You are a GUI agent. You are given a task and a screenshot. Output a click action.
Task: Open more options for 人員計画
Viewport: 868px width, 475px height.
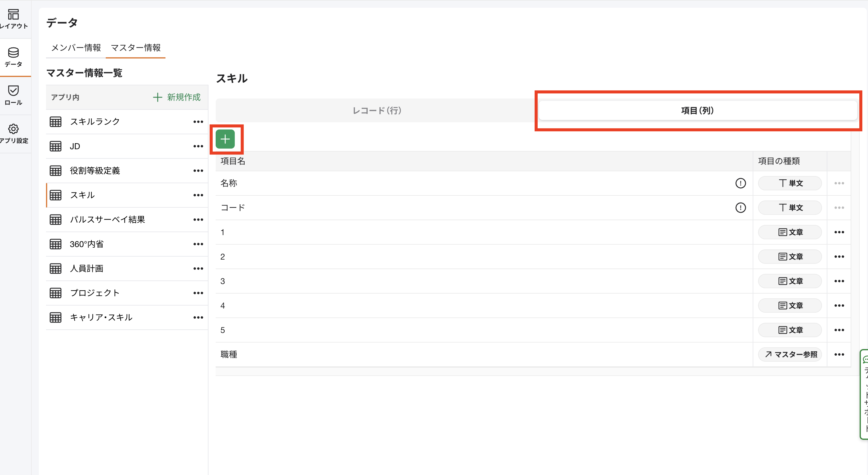198,269
